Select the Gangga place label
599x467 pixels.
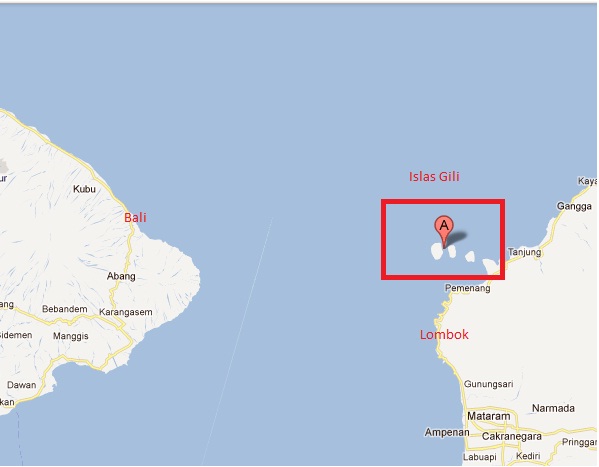574,206
